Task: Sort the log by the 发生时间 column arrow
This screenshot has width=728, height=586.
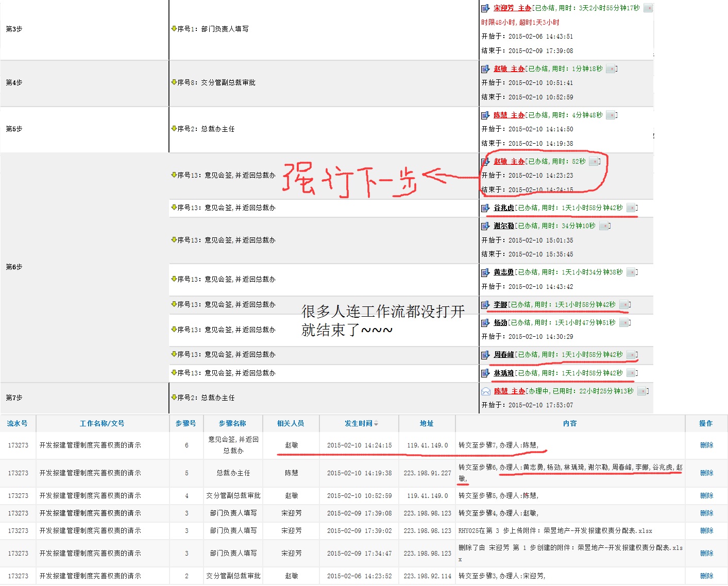Action: pyautogui.click(x=376, y=424)
